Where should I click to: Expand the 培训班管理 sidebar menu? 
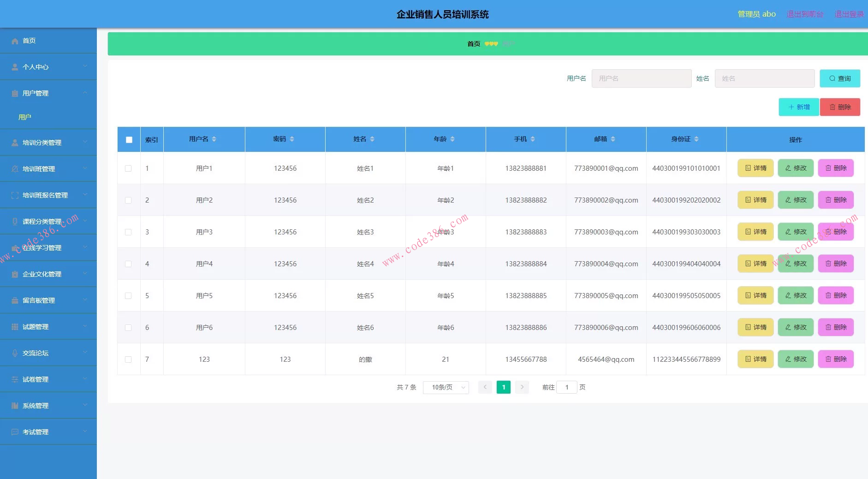pyautogui.click(x=48, y=169)
